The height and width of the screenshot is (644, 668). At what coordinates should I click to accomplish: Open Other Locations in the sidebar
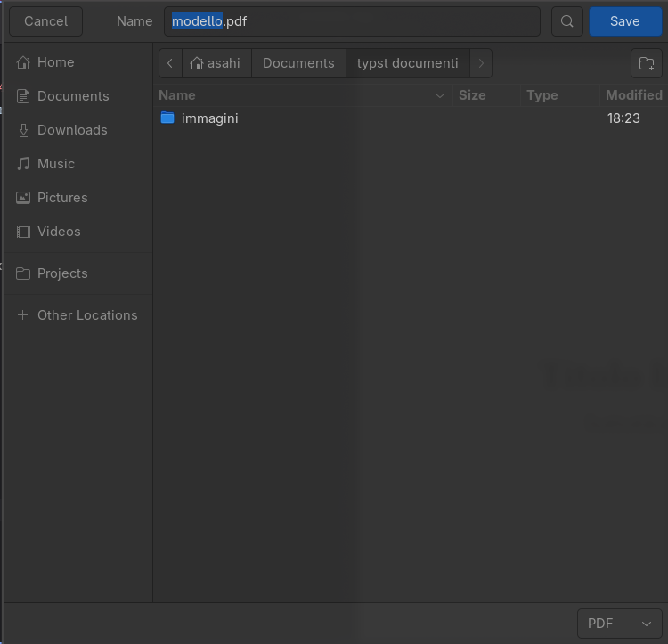78,315
